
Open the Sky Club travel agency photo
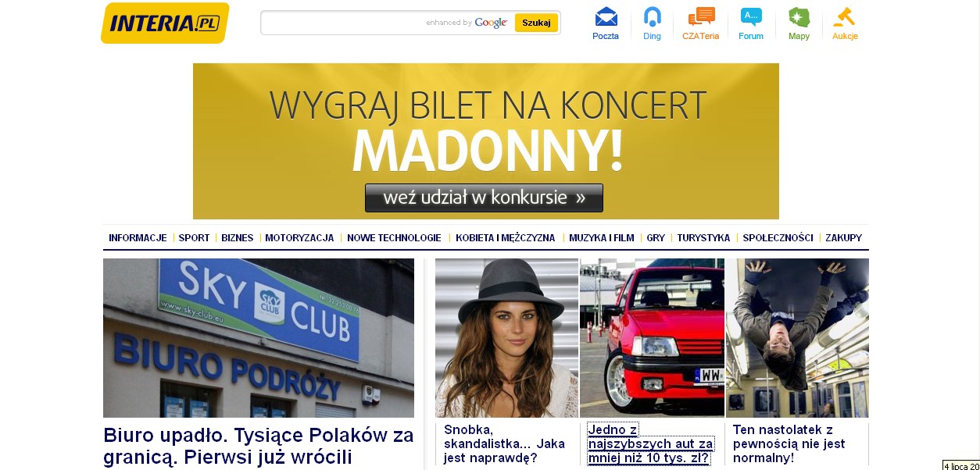tap(259, 338)
